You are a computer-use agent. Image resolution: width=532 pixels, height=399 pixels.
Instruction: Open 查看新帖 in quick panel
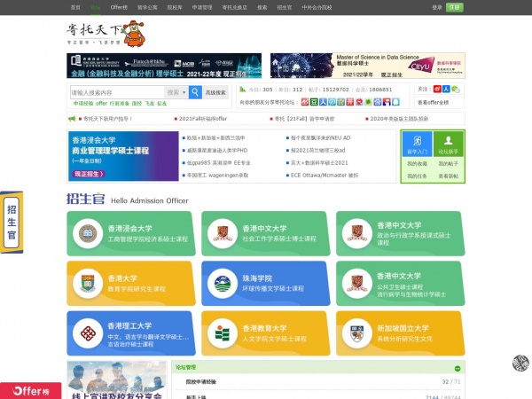[448, 176]
